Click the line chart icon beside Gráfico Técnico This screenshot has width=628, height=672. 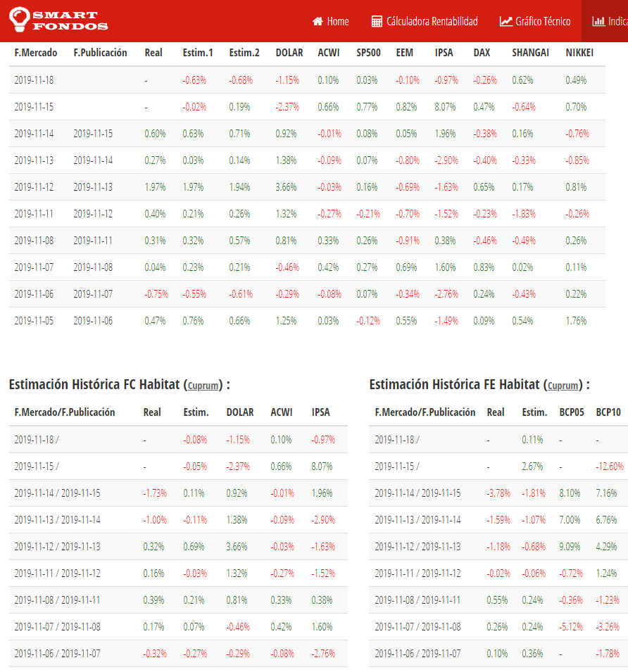tap(505, 21)
